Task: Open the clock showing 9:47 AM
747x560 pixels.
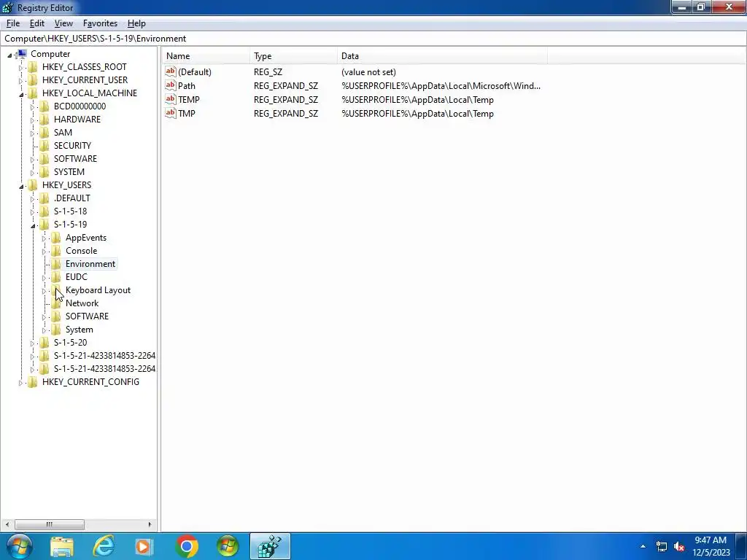Action: coord(711,546)
